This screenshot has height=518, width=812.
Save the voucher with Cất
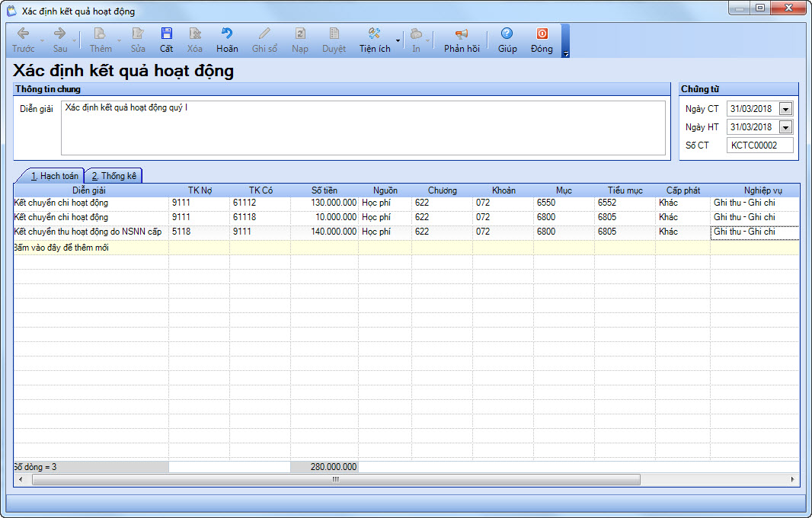click(166, 40)
